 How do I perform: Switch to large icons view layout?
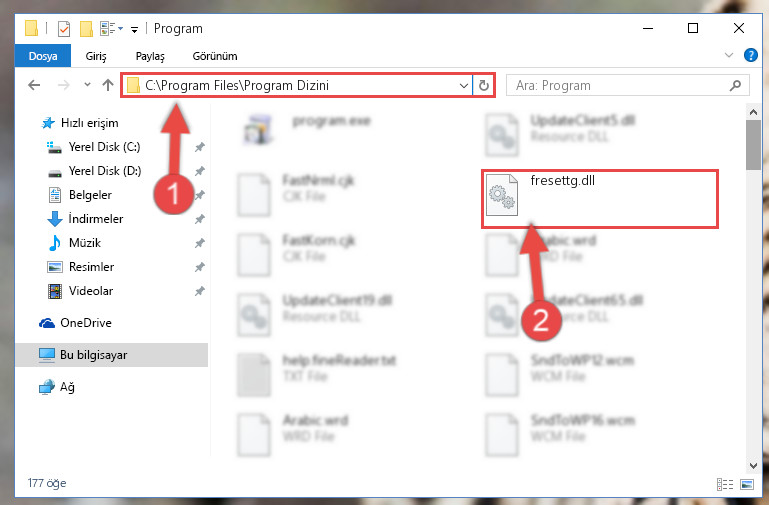pos(747,484)
